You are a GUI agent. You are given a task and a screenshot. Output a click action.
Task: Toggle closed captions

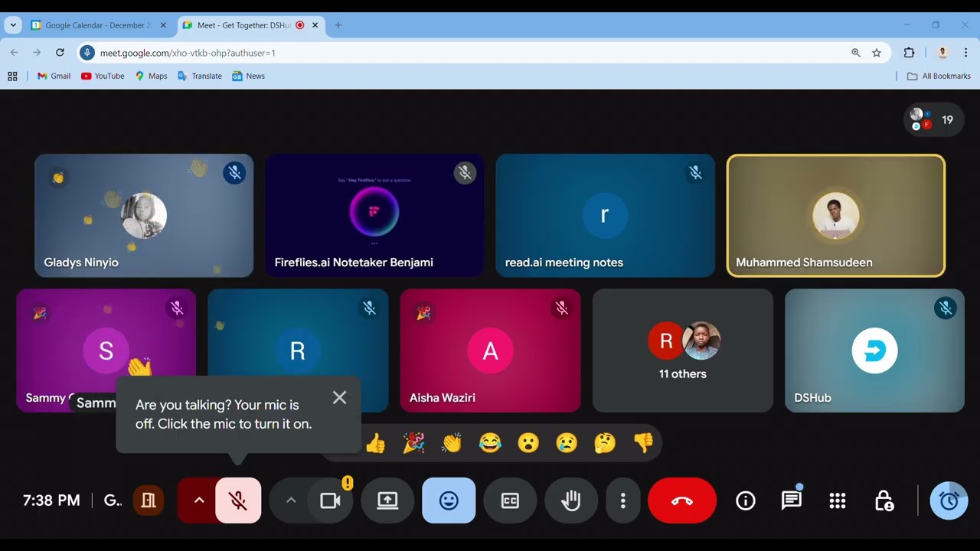coord(510,500)
